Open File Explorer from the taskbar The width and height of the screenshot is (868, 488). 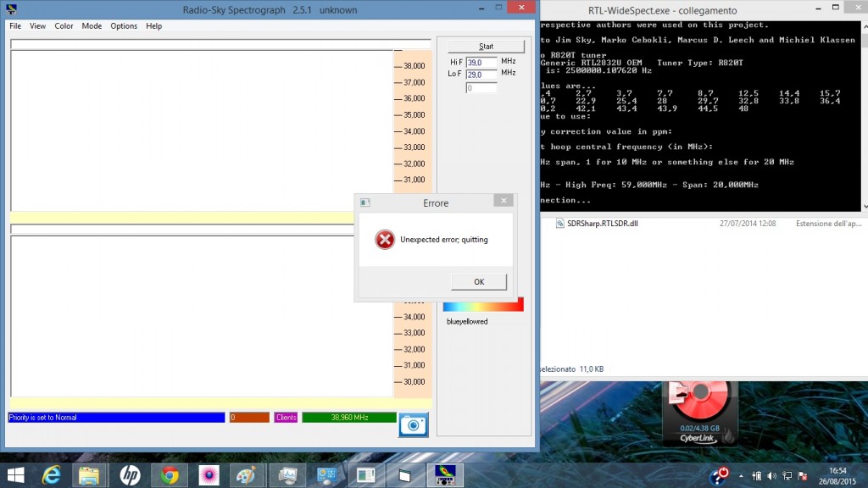tap(88, 475)
